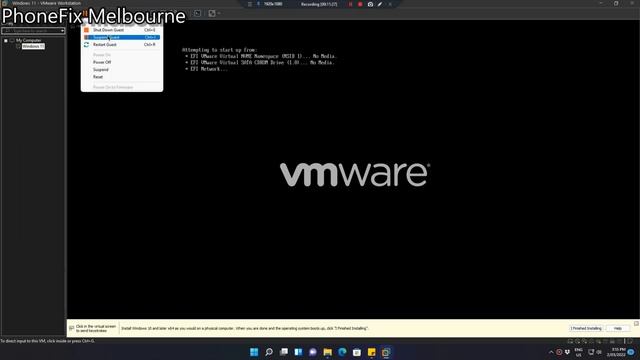This screenshot has height=360, width=640.
Task: Open taskbar Search magnifier
Action: (x=269, y=352)
